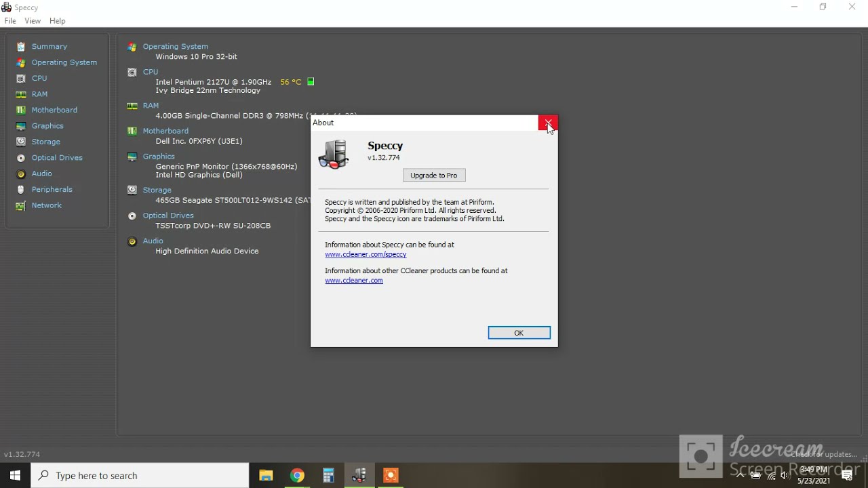This screenshot has height=488, width=868.
Task: Open www.ccleaner.com/speccy link
Action: click(x=366, y=255)
